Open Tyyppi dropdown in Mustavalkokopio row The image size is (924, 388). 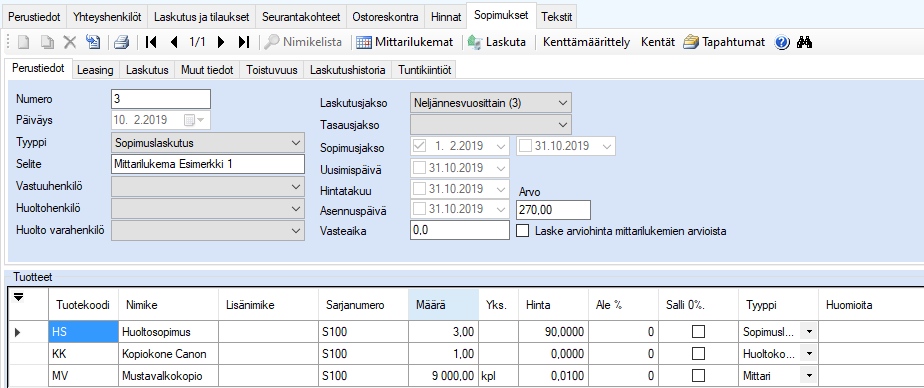click(x=808, y=375)
